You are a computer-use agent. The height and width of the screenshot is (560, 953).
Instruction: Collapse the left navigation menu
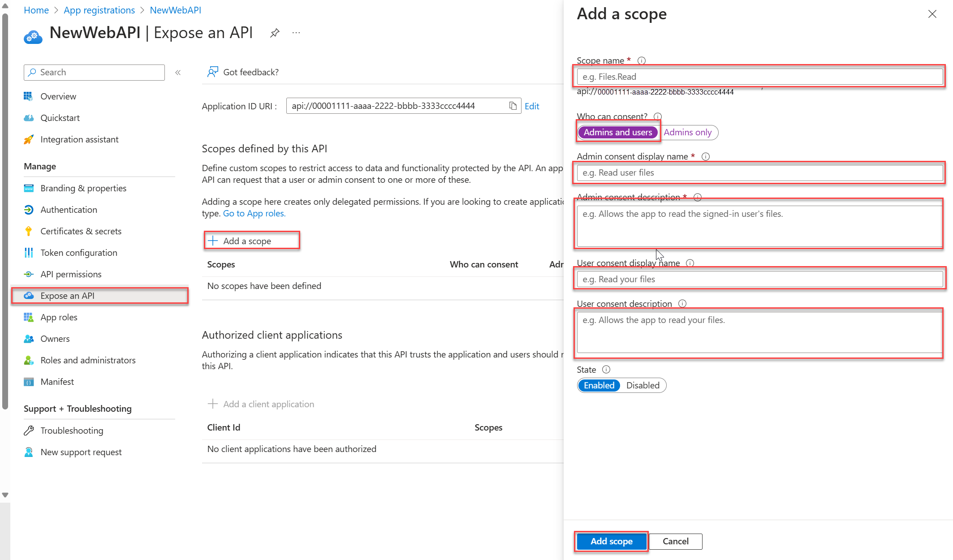[178, 72]
